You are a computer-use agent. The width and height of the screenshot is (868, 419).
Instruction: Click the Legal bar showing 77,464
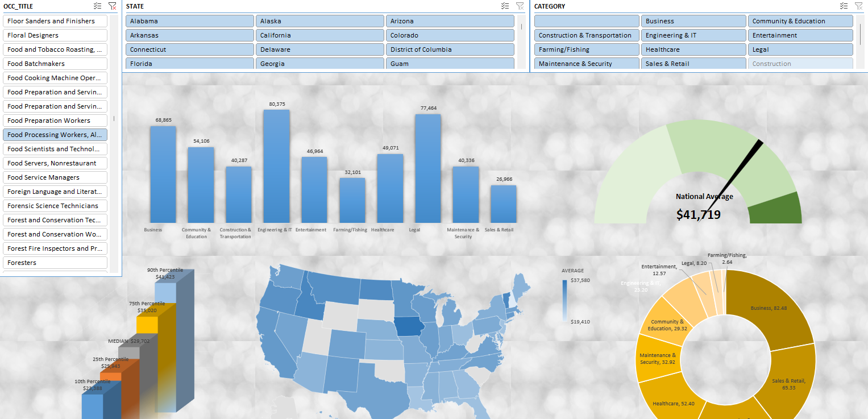tap(428, 168)
